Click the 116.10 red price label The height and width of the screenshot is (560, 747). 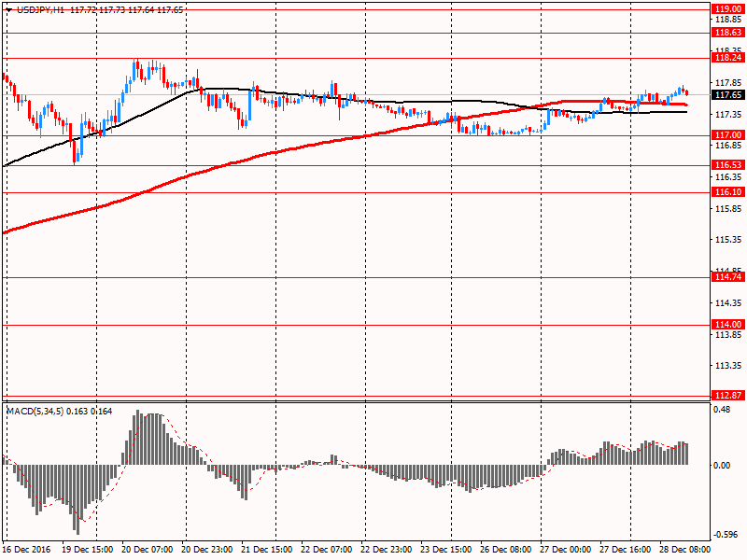[728, 192]
